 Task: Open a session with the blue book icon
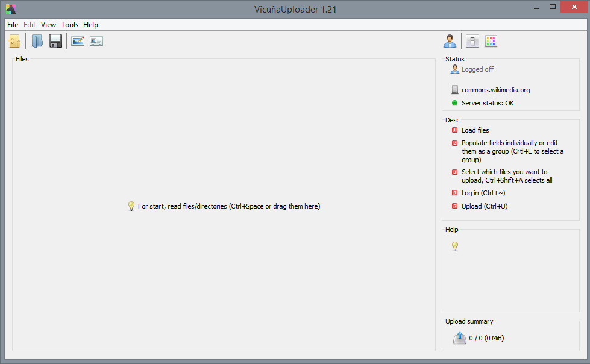(x=37, y=41)
